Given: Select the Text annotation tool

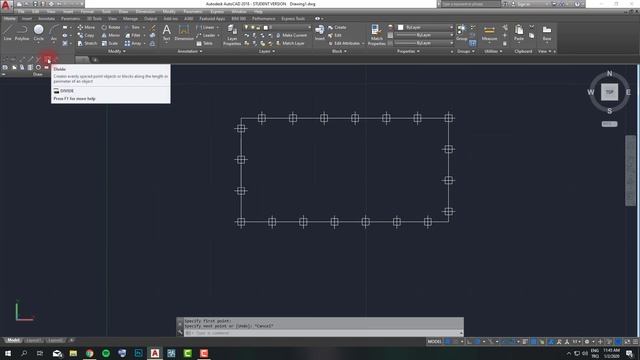Looking at the screenshot, I should [x=167, y=32].
